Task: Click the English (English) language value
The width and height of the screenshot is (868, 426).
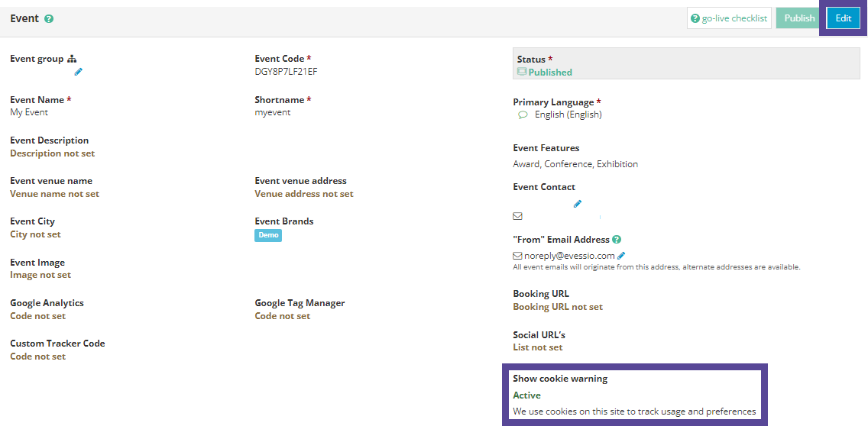Action: tap(568, 115)
